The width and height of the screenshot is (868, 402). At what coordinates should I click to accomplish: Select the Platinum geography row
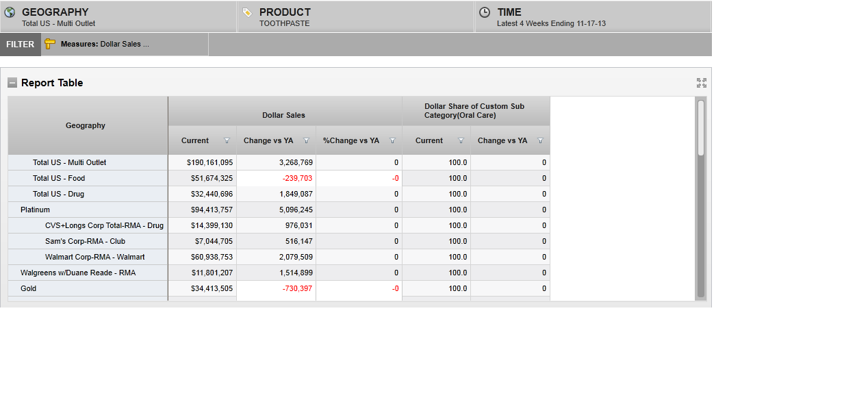coord(35,210)
